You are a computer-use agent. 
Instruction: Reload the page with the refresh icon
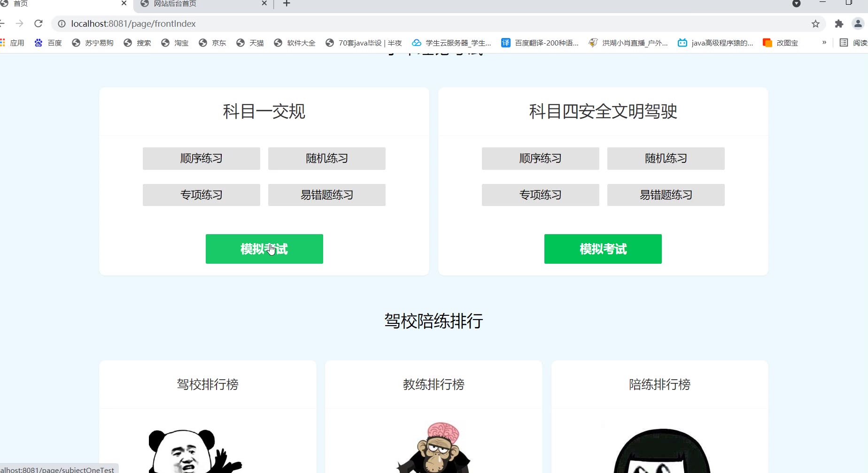[x=39, y=23]
